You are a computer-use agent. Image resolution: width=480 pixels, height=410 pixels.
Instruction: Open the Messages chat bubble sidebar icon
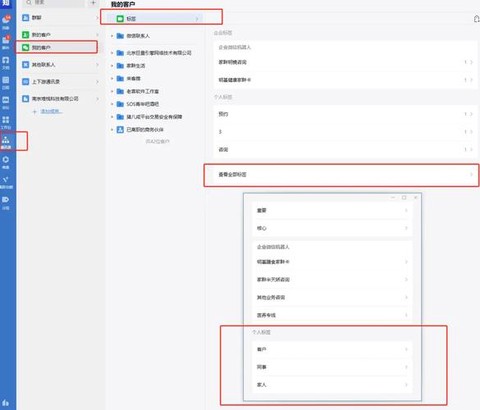tap(6, 22)
